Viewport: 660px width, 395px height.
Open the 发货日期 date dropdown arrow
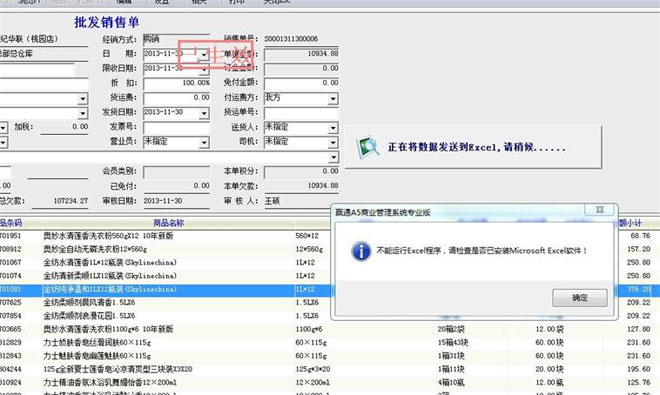[x=204, y=113]
